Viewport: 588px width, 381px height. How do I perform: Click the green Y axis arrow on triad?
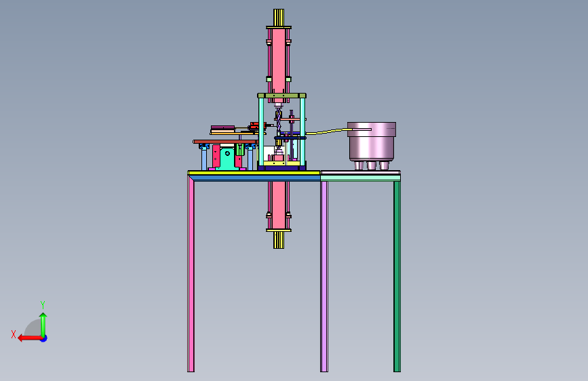click(x=43, y=325)
